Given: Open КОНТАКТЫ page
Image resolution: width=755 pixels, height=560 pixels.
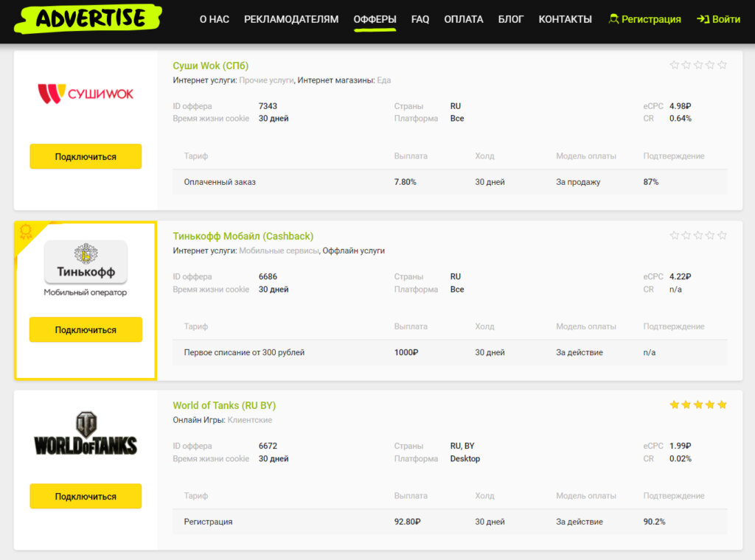Looking at the screenshot, I should [565, 19].
